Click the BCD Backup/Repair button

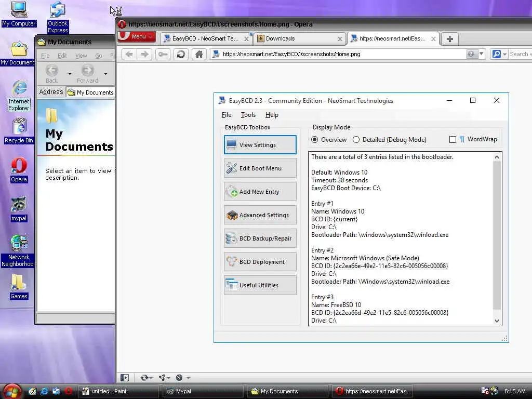(x=260, y=238)
